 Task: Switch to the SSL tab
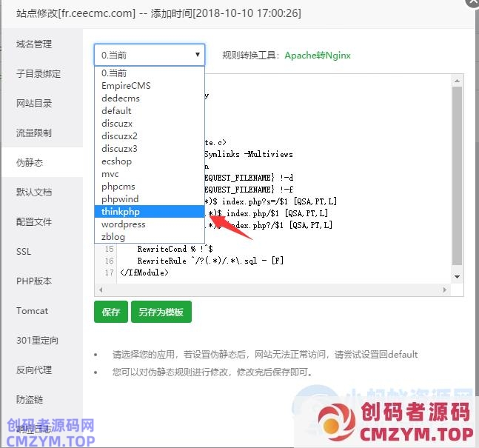[24, 252]
